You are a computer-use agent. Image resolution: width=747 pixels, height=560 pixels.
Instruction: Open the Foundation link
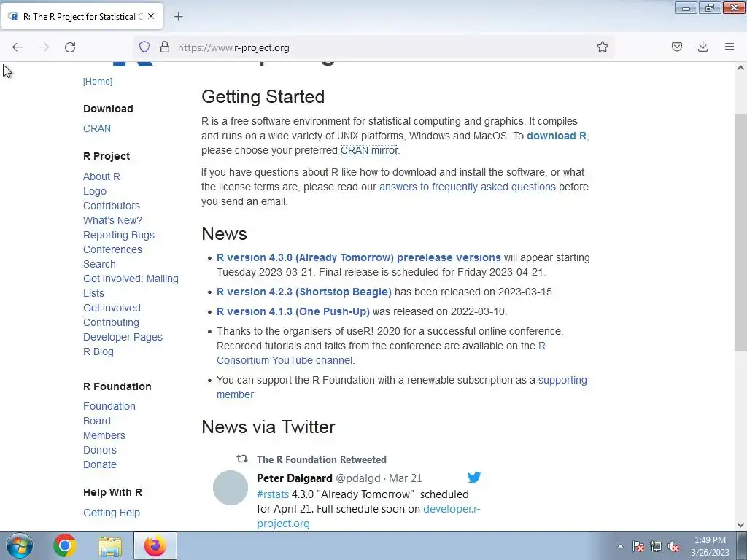pos(109,406)
